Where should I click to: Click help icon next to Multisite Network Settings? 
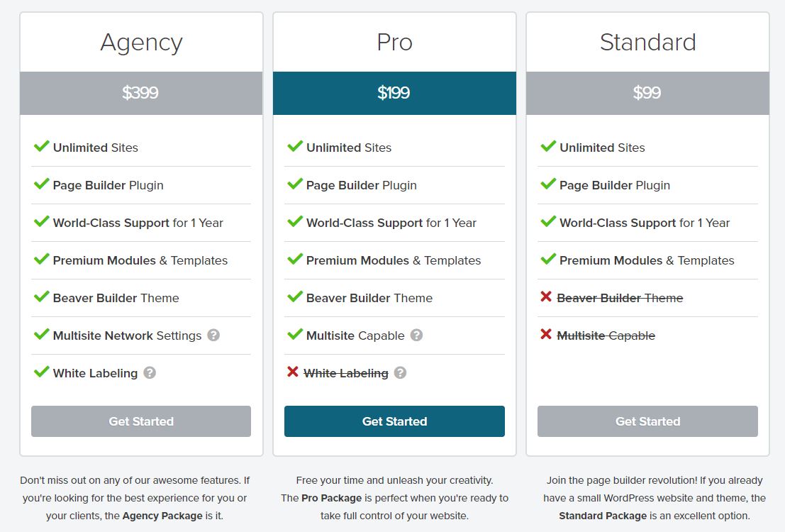pos(213,335)
